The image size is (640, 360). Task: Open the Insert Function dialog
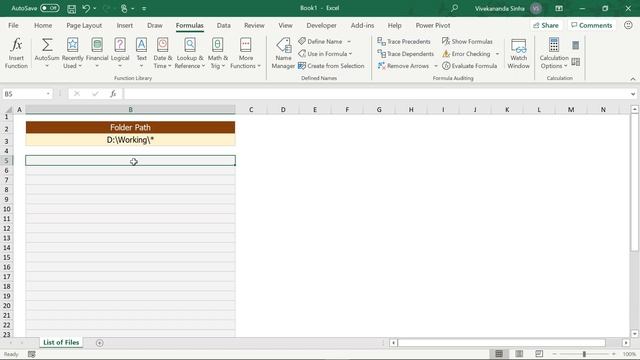pyautogui.click(x=16, y=53)
